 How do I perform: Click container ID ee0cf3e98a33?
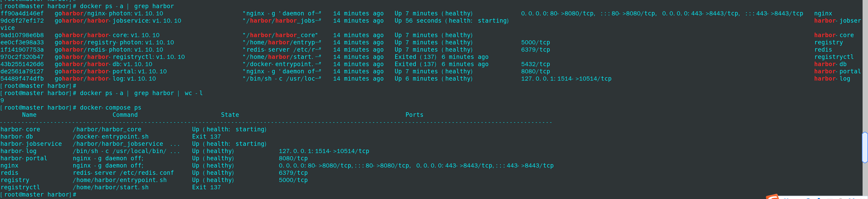(22, 43)
